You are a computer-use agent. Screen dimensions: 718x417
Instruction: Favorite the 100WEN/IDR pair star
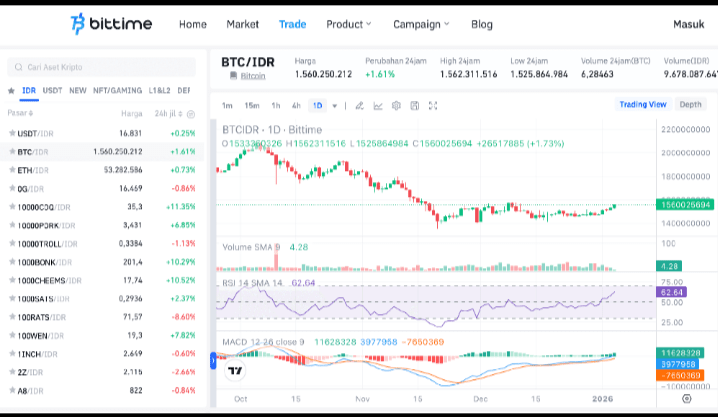[x=12, y=336]
